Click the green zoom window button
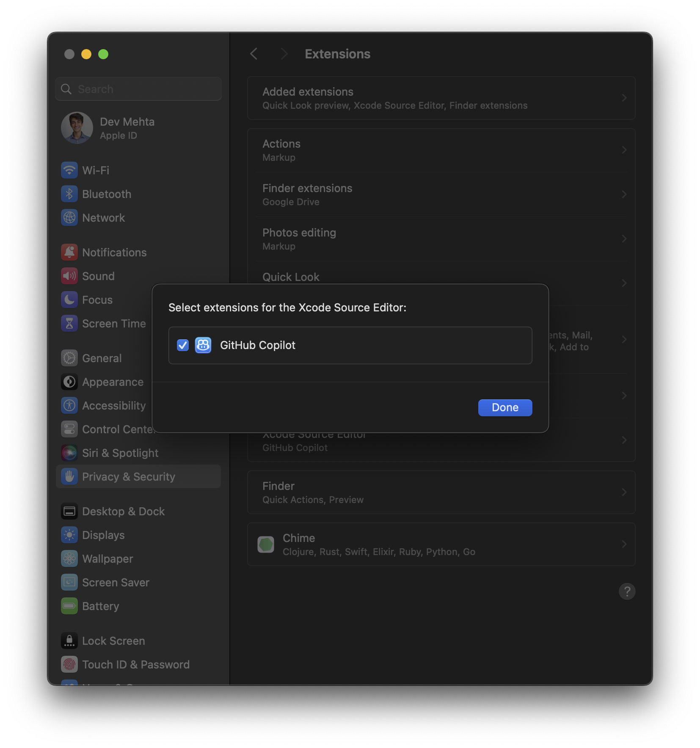The height and width of the screenshot is (748, 700). point(103,54)
